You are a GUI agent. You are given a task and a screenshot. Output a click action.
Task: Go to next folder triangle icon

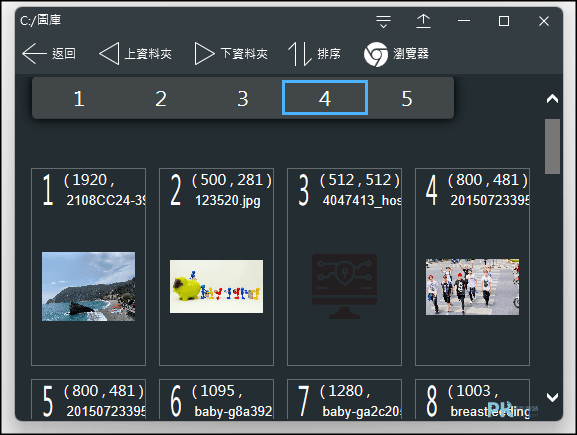[204, 54]
